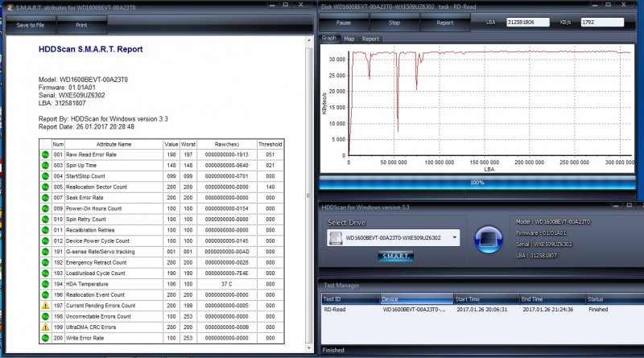This screenshot has height=358, width=644.
Task: Switch to the Report tab
Action: (x=371, y=38)
